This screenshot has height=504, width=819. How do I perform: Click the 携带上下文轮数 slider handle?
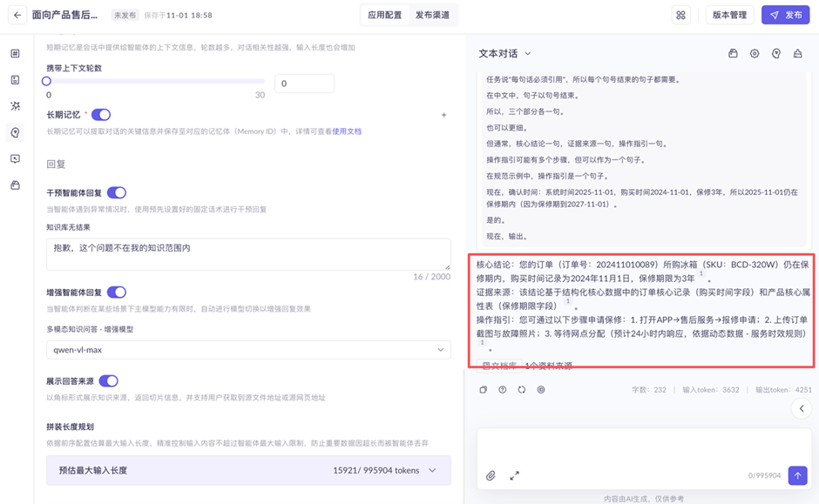click(x=46, y=81)
